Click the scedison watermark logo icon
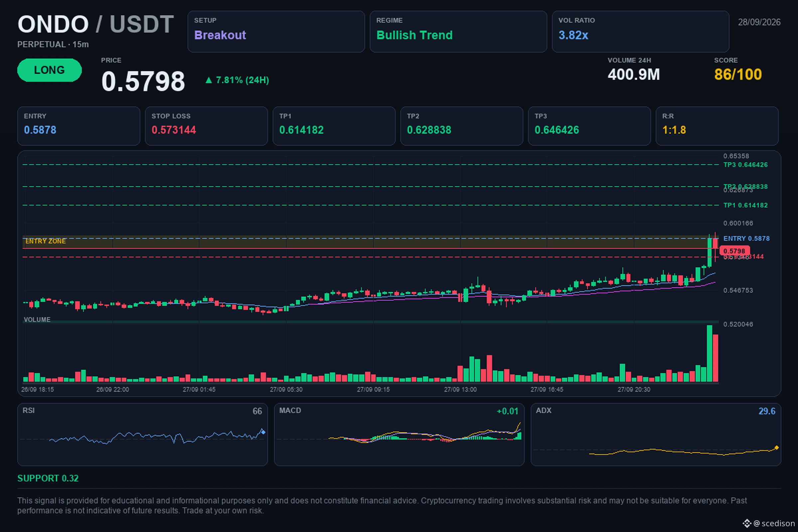This screenshot has width=798, height=532. [x=747, y=523]
